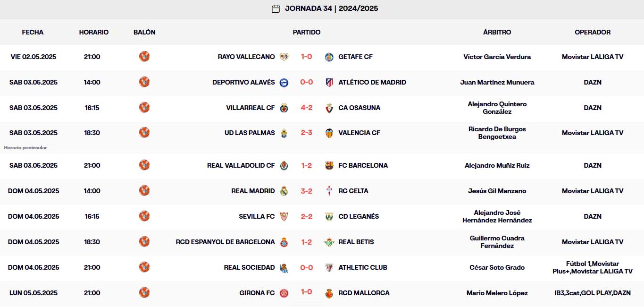This screenshot has width=644, height=307.
Task: Select the RC Celta club badge
Action: pos(329,191)
